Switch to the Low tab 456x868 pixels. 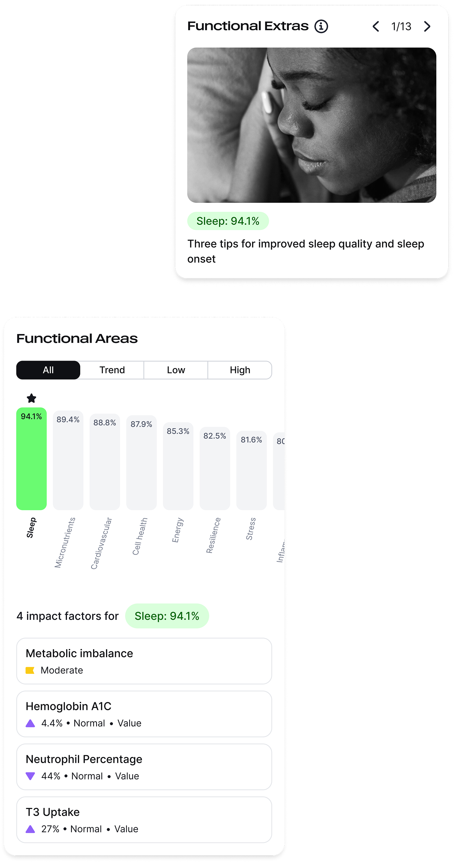click(x=176, y=370)
